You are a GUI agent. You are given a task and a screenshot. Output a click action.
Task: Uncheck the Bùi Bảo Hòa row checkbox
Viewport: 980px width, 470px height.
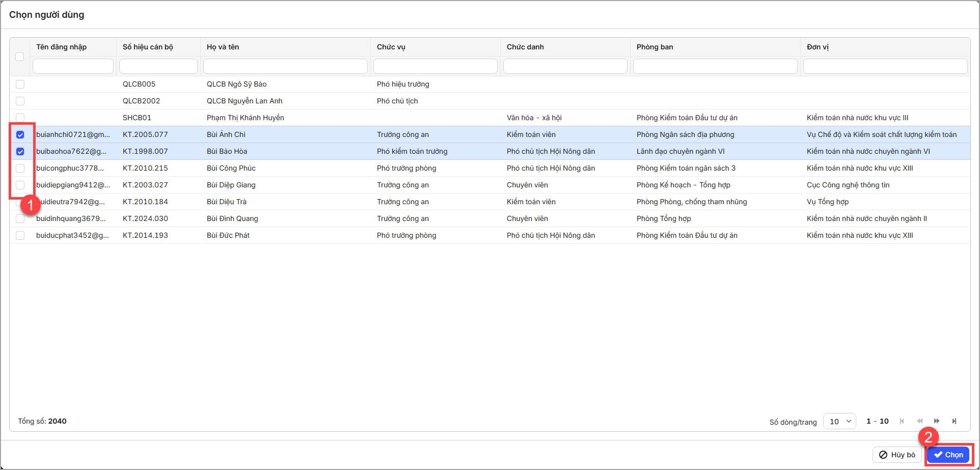20,152
